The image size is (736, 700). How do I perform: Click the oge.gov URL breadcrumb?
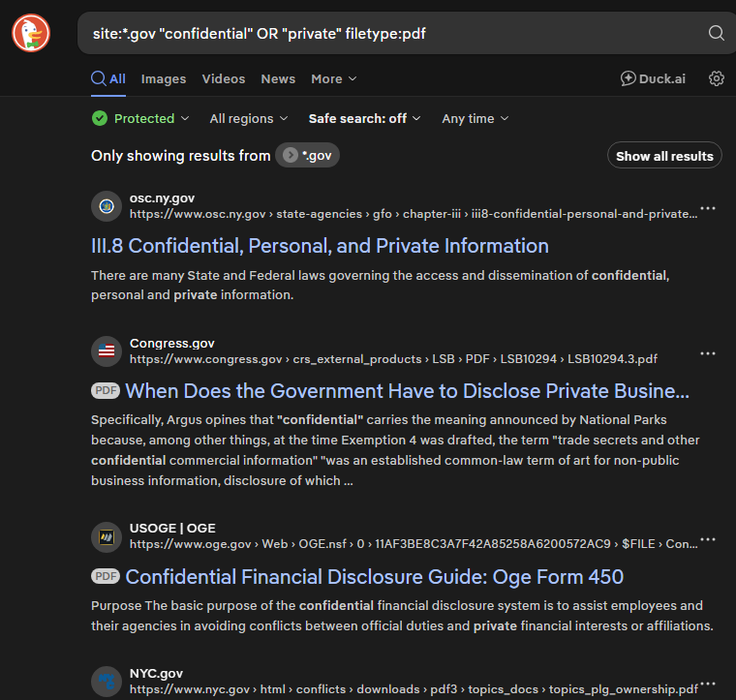click(414, 544)
